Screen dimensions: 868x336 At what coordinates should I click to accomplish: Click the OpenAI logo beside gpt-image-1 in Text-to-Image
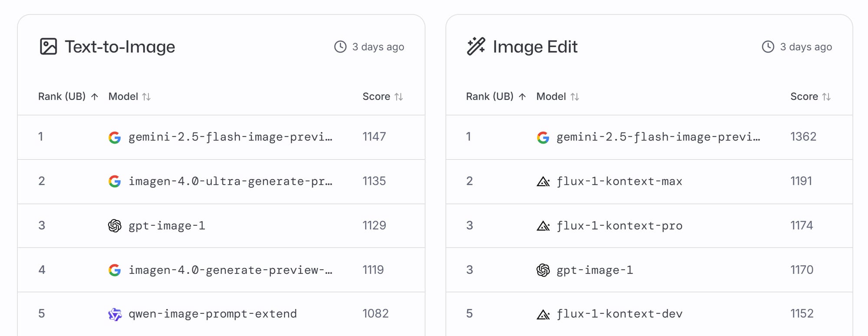pos(115,226)
